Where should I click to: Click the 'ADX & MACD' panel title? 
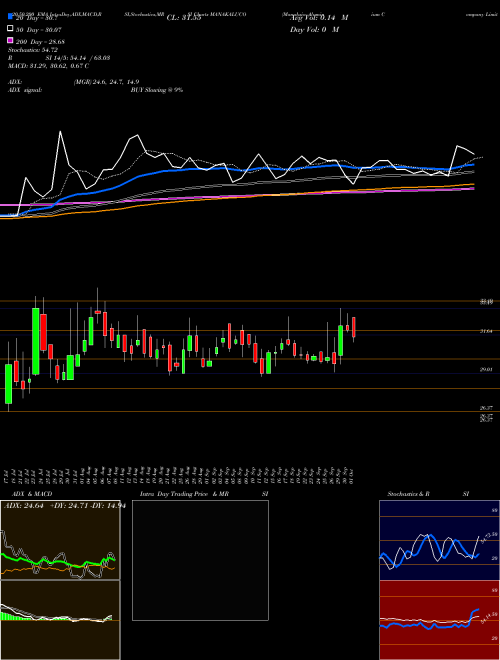tap(32, 494)
